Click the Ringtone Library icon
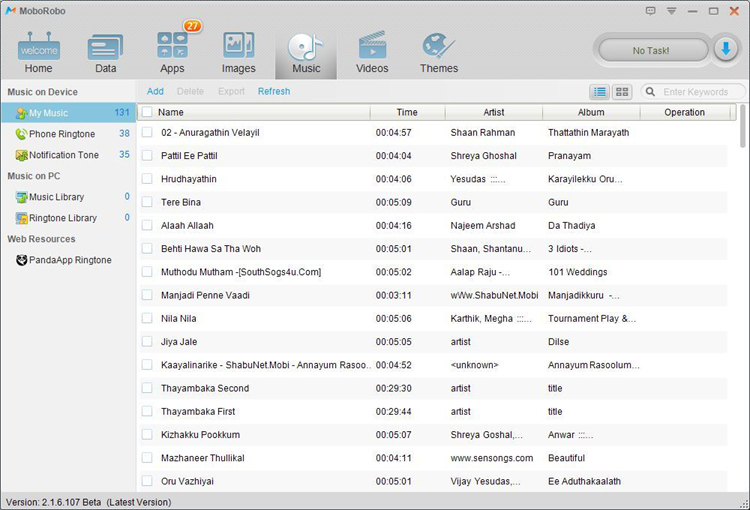750x510 pixels. tap(21, 218)
